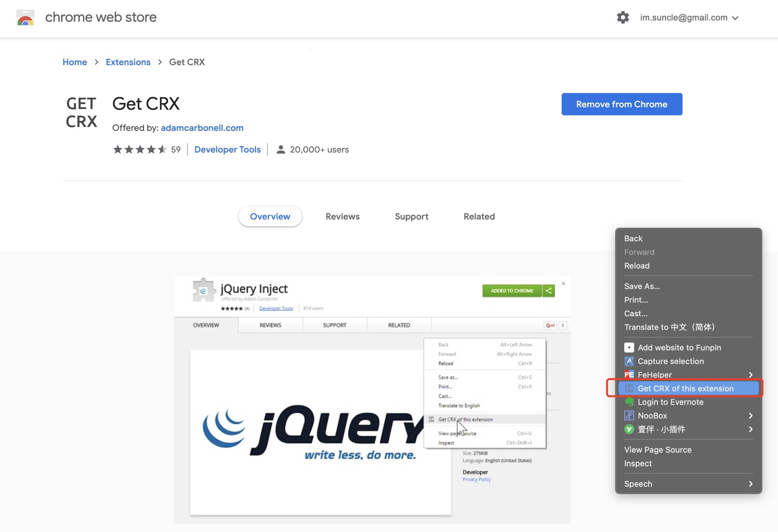
Task: Switch to the Reviews tab
Action: tap(343, 217)
